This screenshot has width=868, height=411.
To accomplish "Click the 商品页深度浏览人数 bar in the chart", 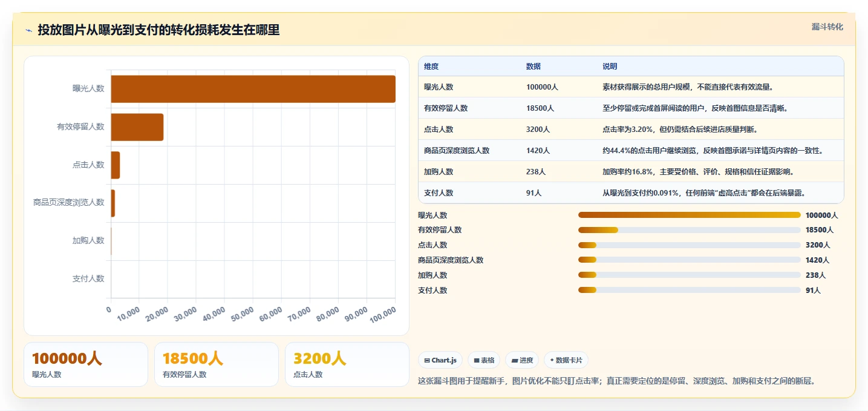I will coord(113,203).
